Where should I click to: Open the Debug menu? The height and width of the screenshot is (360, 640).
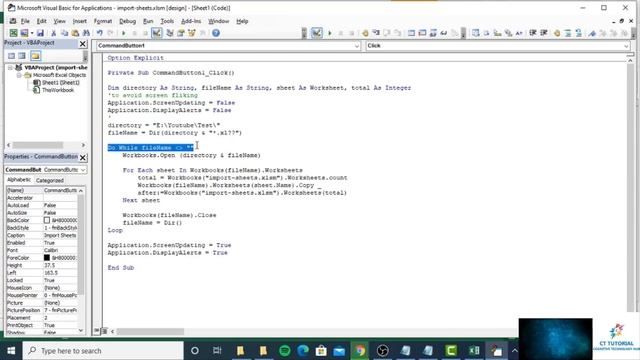(127, 21)
